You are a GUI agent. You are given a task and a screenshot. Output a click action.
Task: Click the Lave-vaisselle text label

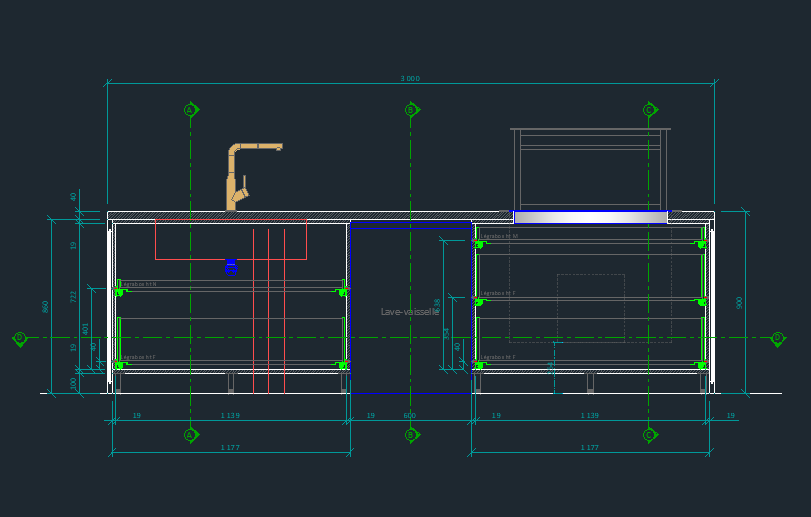[x=409, y=312]
